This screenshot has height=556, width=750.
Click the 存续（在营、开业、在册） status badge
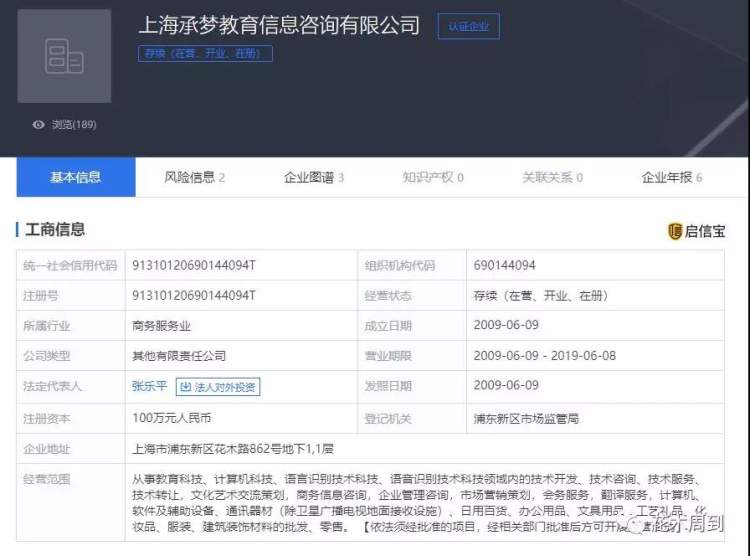204,54
